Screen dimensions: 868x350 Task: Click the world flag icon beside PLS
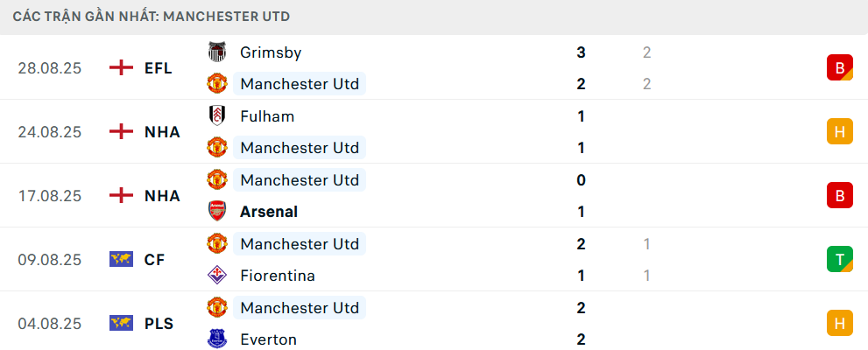121,324
